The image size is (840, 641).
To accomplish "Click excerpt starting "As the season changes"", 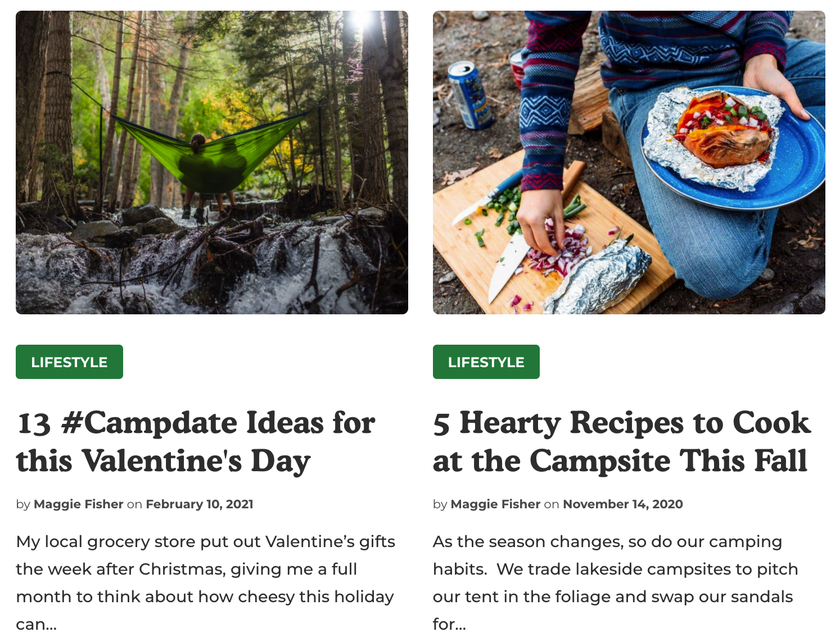I will coord(615,569).
